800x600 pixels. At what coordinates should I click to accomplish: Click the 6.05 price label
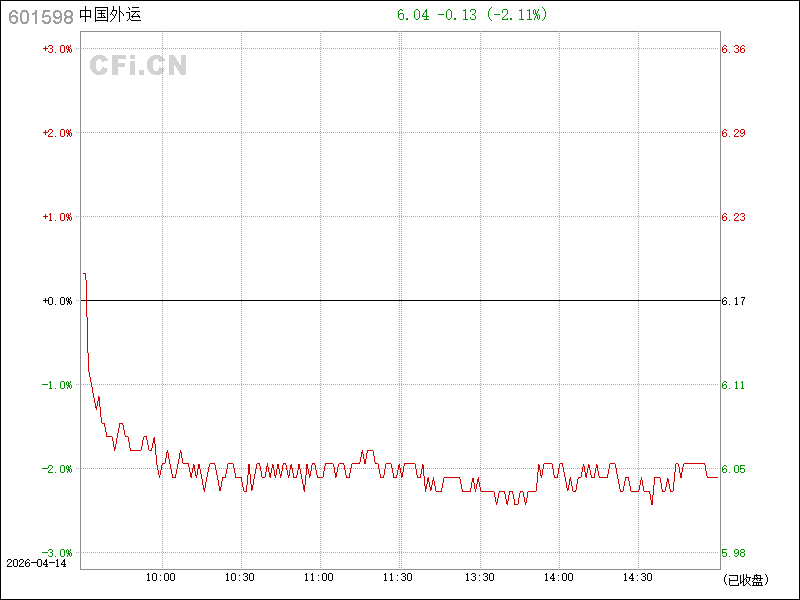click(x=733, y=469)
